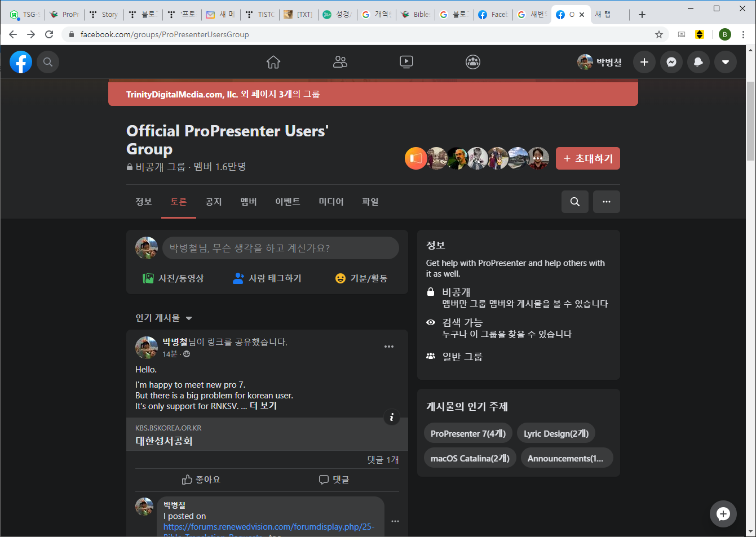Reload the page
The height and width of the screenshot is (537, 756).
coord(49,34)
